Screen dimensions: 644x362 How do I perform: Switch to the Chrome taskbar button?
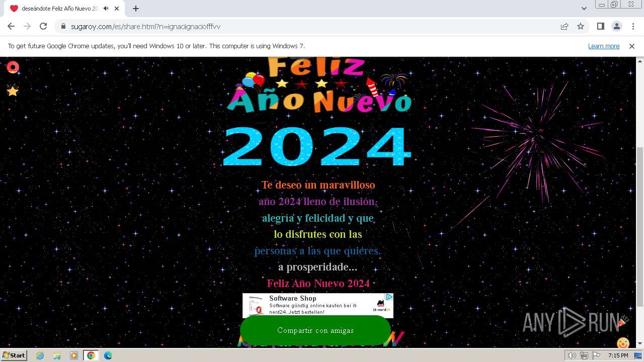(91, 355)
